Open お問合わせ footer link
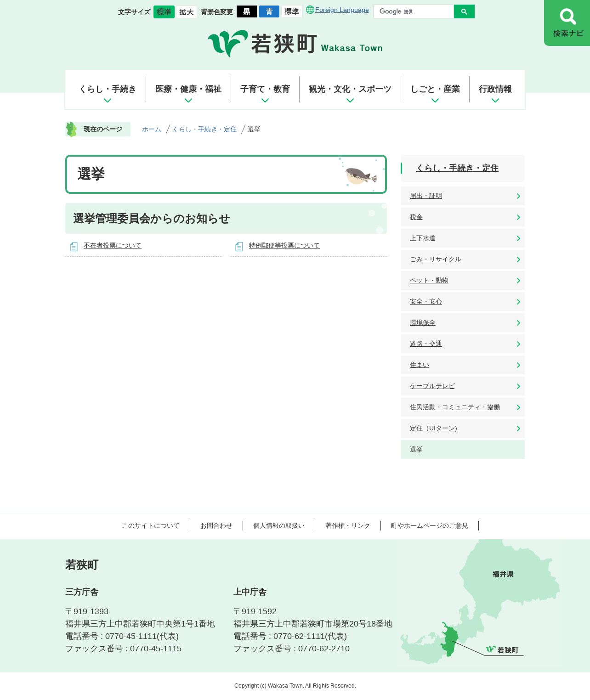Viewport: 590px width, 700px height. (x=216, y=525)
